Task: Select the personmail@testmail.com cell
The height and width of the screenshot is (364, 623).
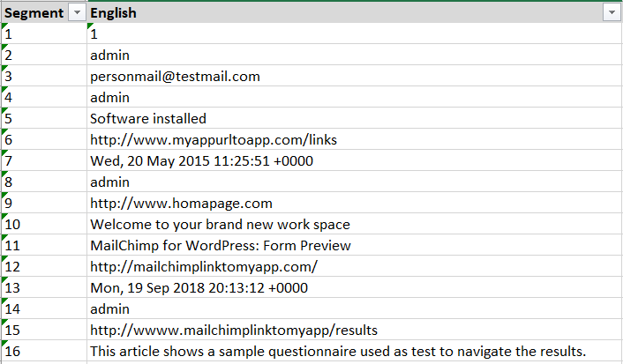Action: click(175, 77)
